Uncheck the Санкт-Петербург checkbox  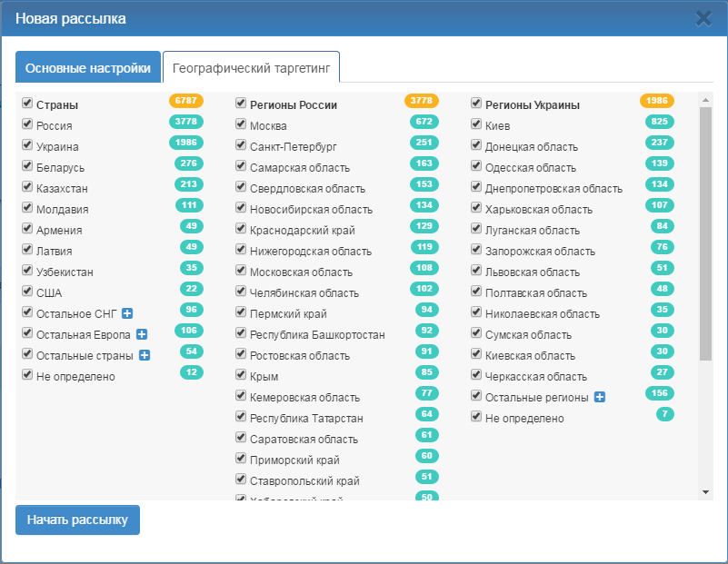[x=241, y=145]
